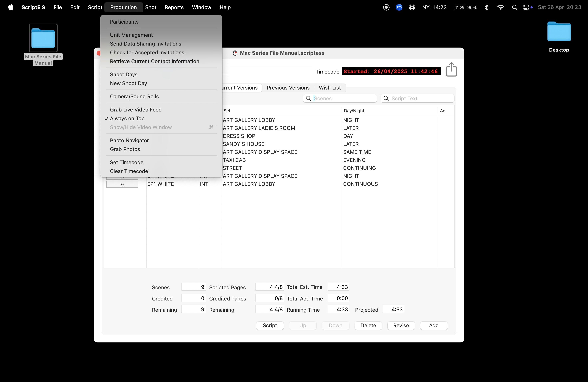Click the Wi-Fi status icon
This screenshot has height=382, width=588.
(501, 7)
